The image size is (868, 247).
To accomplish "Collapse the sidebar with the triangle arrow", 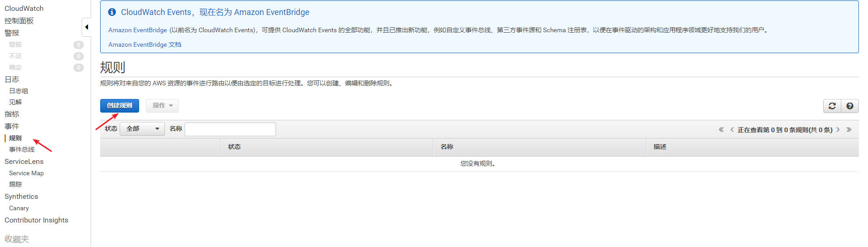I will coord(87,27).
